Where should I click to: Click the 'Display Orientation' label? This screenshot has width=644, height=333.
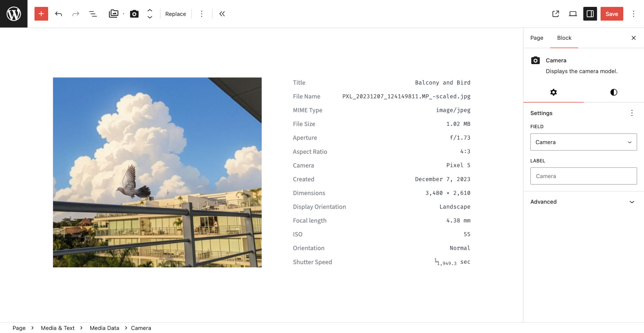[319, 207]
